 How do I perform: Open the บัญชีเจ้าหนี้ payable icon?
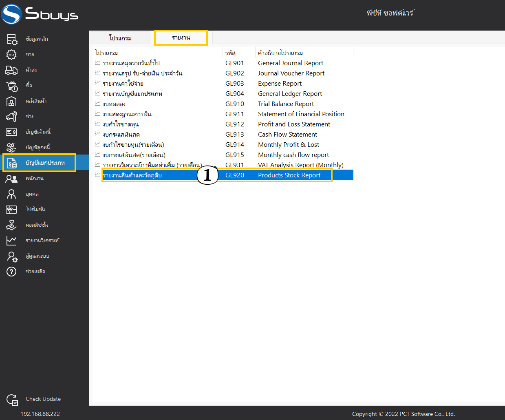12,132
